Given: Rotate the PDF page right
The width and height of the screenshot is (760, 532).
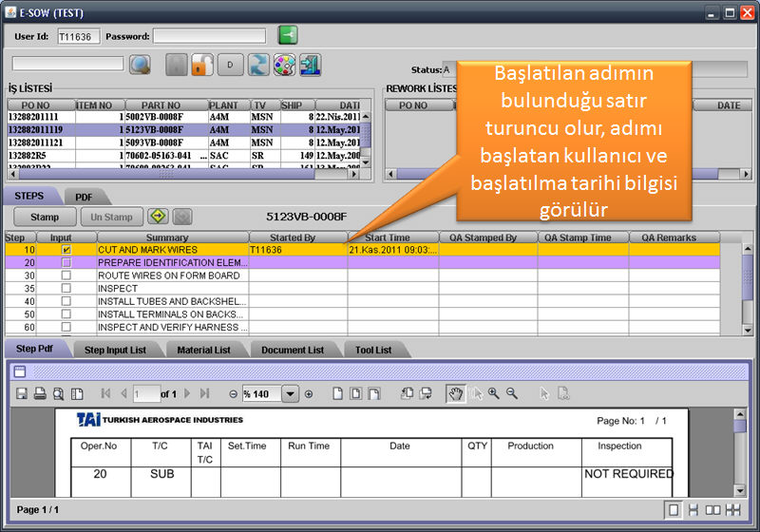Looking at the screenshot, I should [426, 393].
